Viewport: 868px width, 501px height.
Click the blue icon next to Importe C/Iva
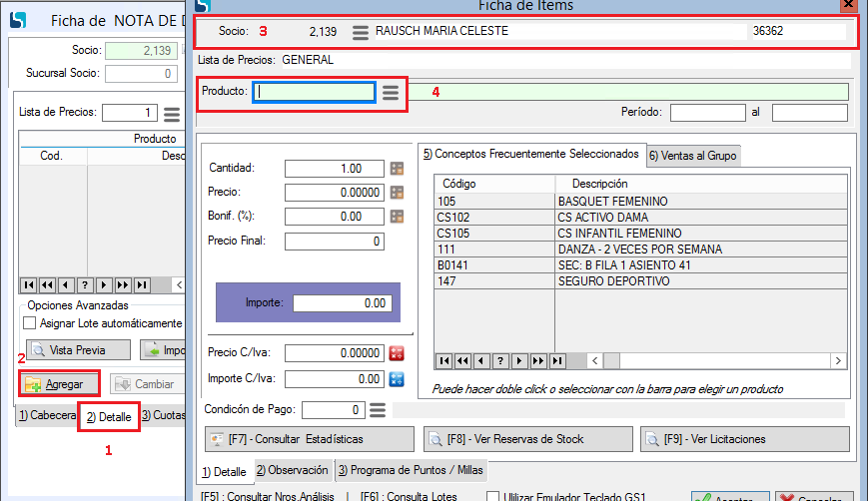coord(397,379)
